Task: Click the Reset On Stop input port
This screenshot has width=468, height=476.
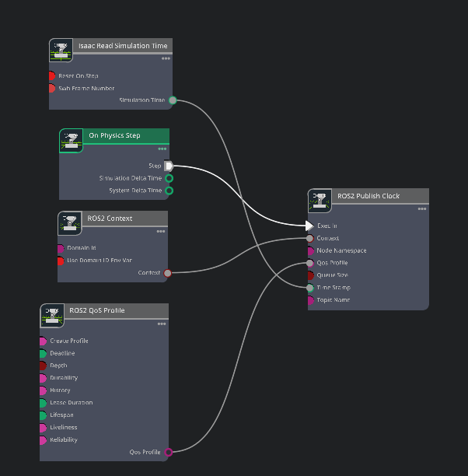Action: (x=52, y=76)
